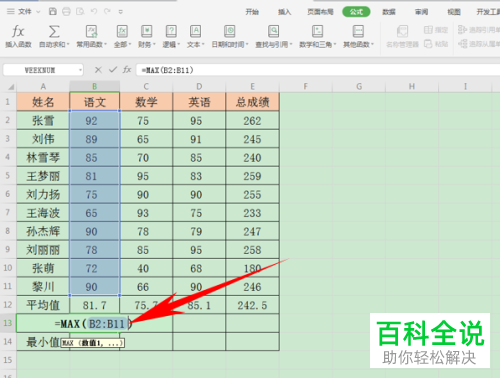Click the 最小值 label cell

pyautogui.click(x=43, y=342)
